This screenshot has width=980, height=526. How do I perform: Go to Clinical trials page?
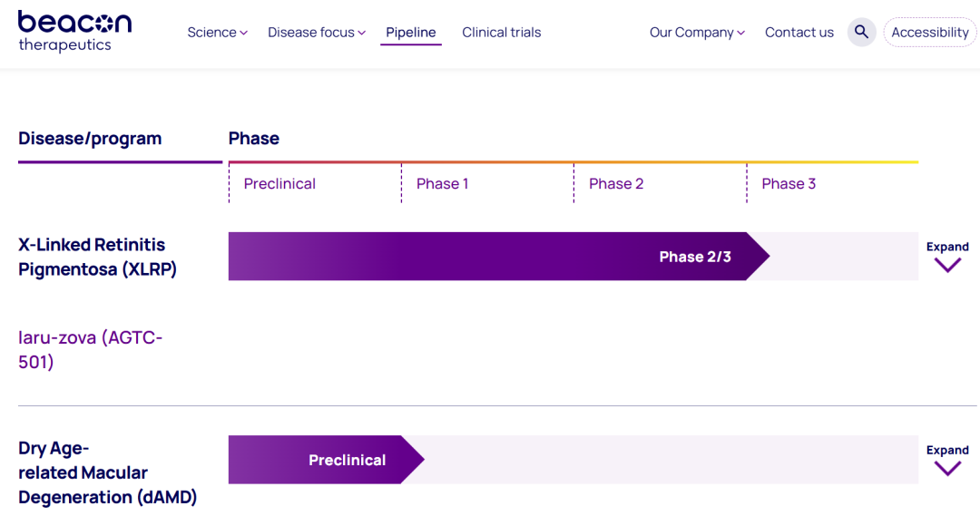[501, 33]
